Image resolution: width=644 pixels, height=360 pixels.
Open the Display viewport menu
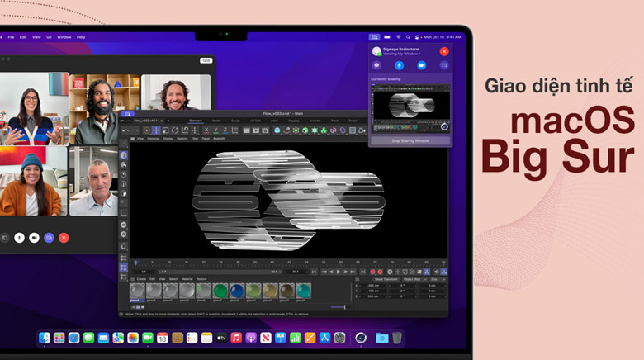(168, 139)
